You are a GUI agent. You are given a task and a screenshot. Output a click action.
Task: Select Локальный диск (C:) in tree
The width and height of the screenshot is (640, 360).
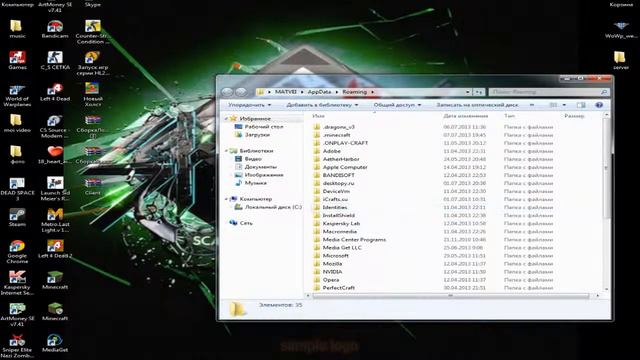point(268,207)
